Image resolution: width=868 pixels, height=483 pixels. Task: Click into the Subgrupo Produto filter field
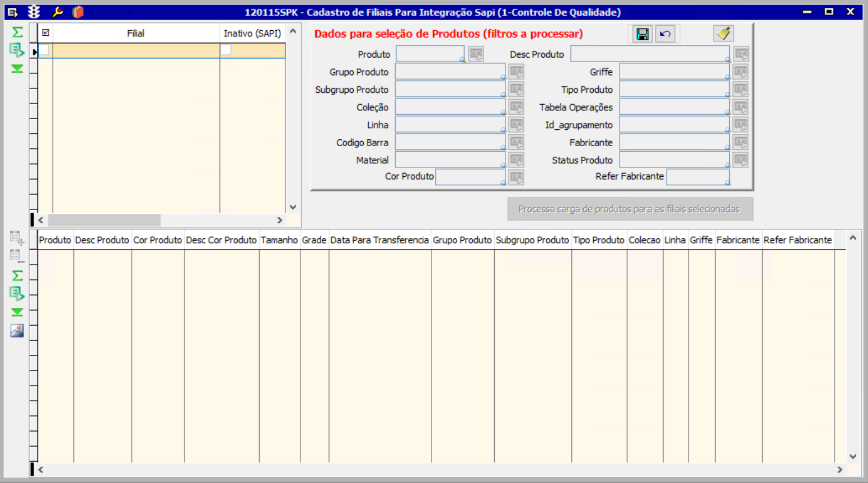450,89
